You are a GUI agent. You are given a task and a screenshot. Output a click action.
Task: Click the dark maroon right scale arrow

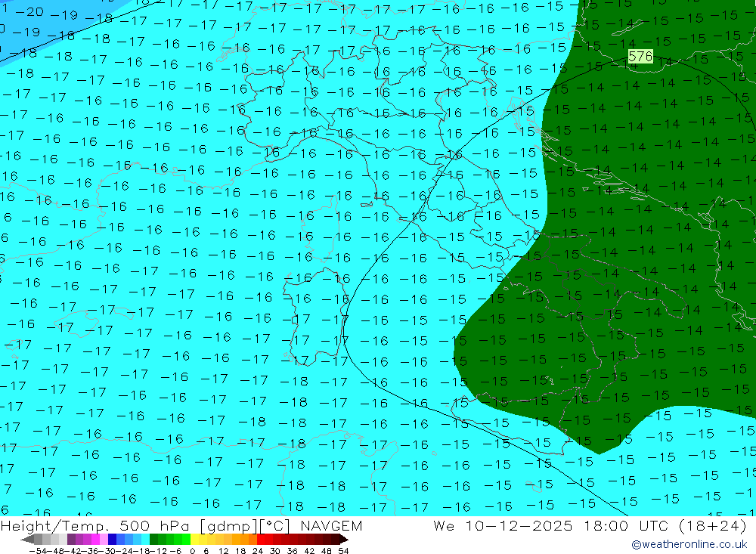point(344,539)
